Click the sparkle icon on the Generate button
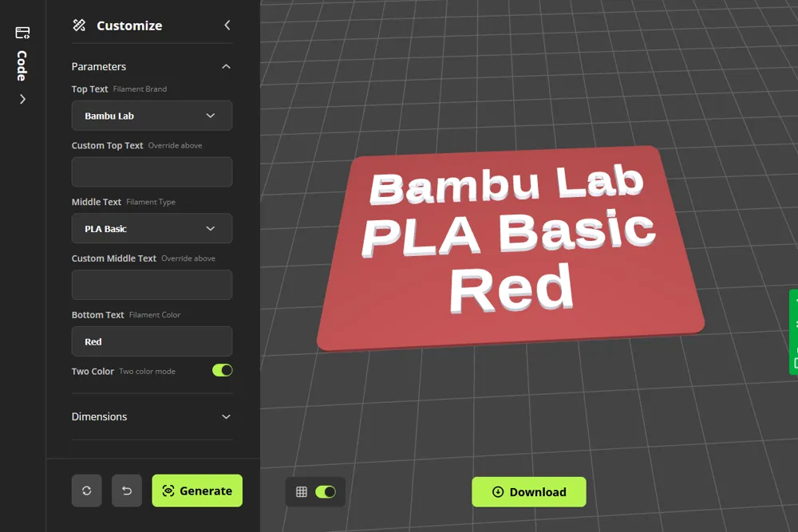This screenshot has height=532, width=798. (169, 491)
